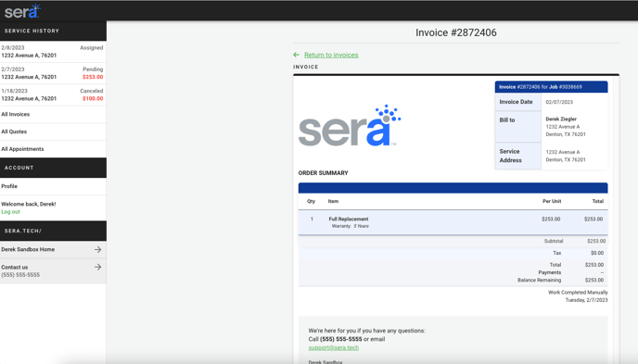Click the Welcome back, Derek! text

(29, 204)
